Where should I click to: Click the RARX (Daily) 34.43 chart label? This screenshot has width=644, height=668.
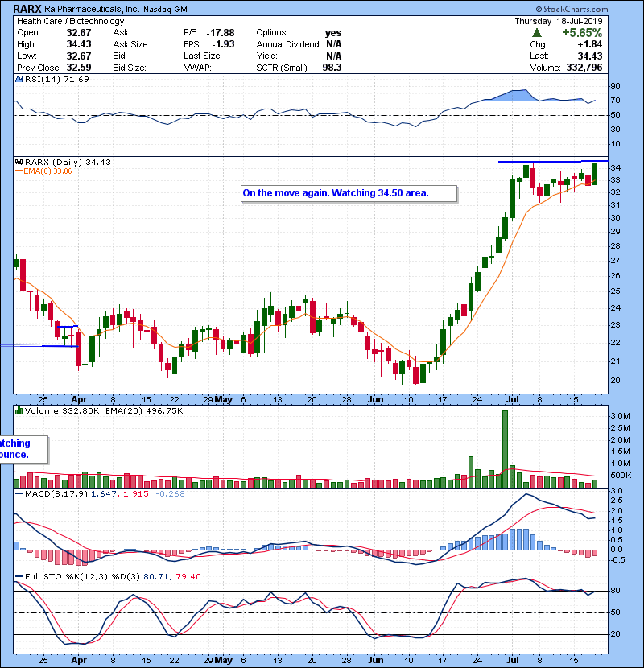pos(68,163)
